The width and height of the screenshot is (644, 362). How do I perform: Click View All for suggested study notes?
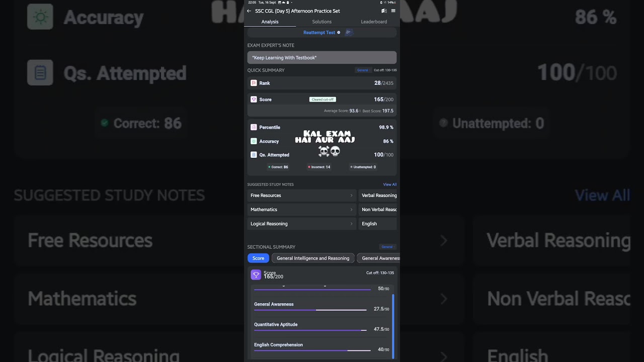click(389, 185)
